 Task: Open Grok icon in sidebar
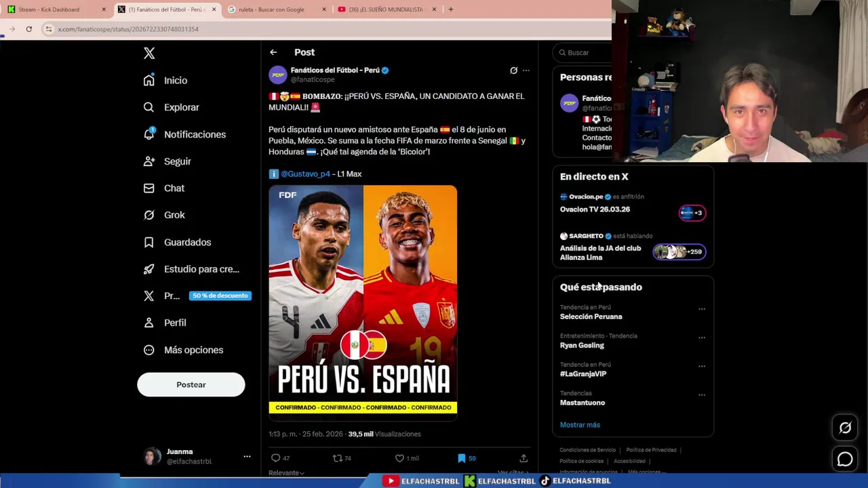149,215
